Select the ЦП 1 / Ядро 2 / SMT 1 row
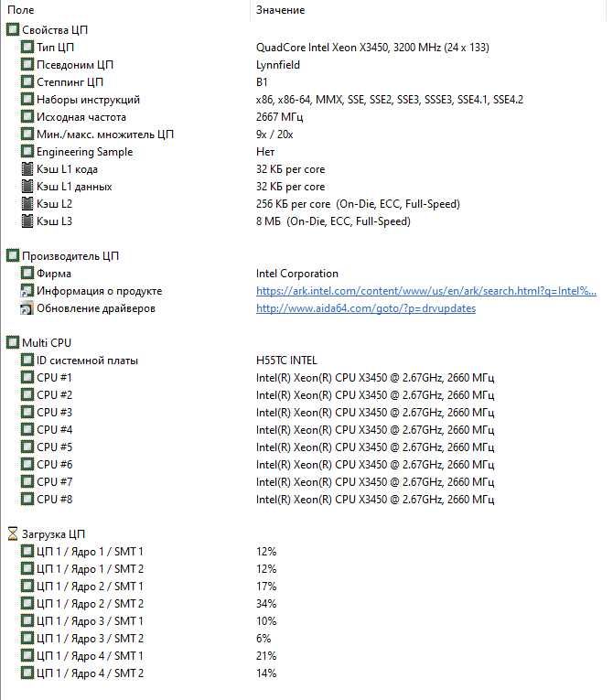The height and width of the screenshot is (700, 613). 91,587
